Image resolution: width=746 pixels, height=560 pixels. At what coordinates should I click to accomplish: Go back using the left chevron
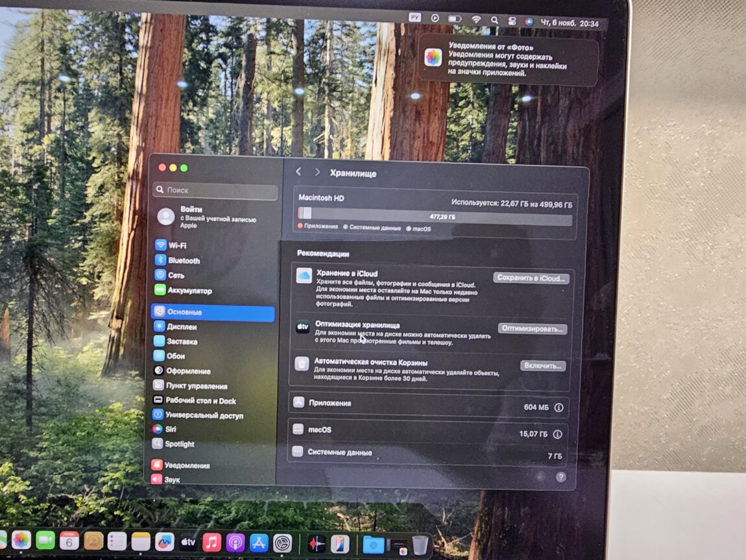pyautogui.click(x=298, y=172)
